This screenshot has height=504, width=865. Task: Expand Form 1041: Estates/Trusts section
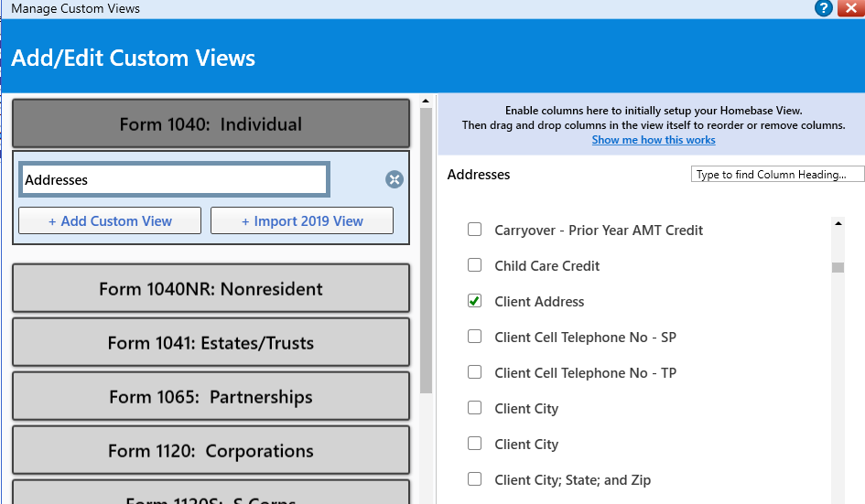[211, 343]
